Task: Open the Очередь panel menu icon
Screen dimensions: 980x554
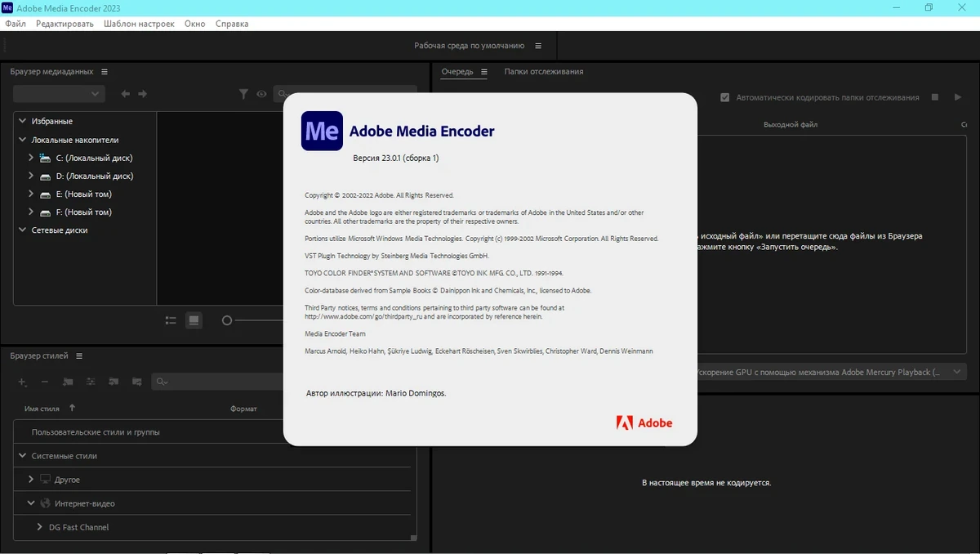Action: [483, 72]
